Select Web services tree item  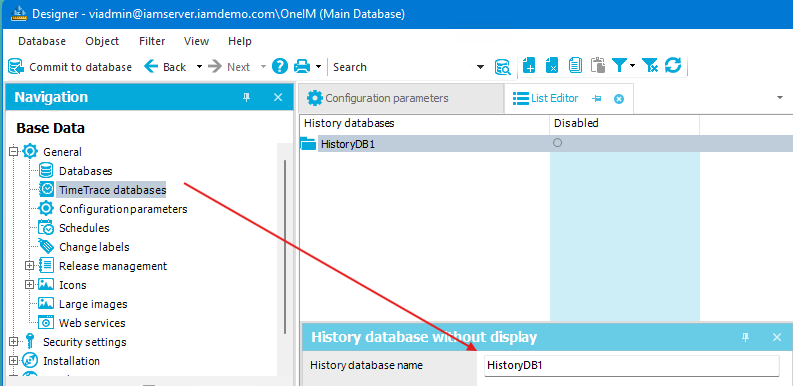(x=92, y=323)
